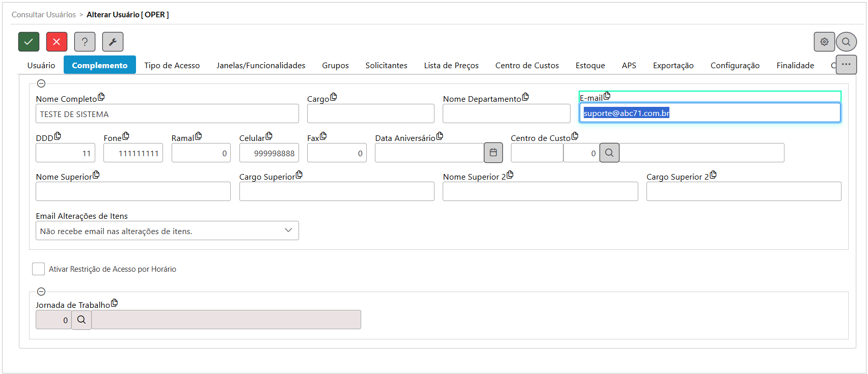Click the Centro de Custo lookup magnifier
868x374 pixels.
tap(609, 153)
